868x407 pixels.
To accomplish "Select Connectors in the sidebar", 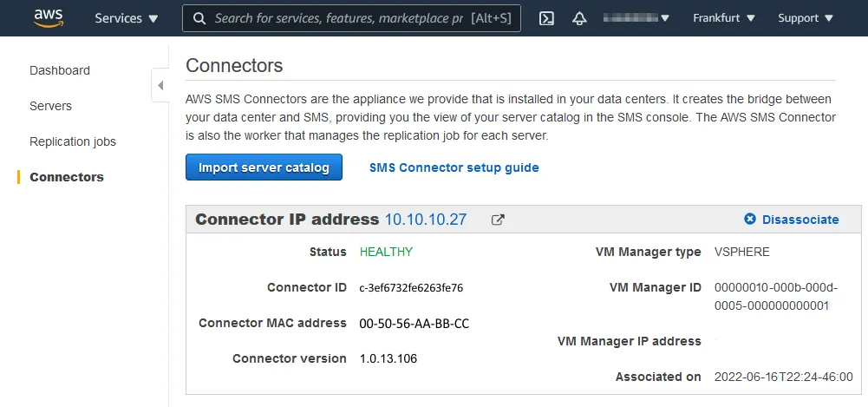I will point(67,177).
